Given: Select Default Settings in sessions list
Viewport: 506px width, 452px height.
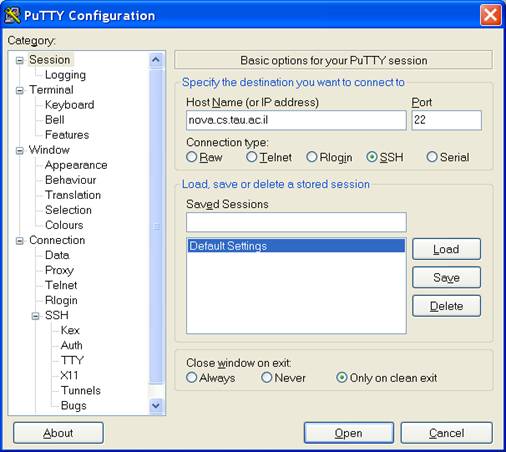Looking at the screenshot, I should (296, 246).
